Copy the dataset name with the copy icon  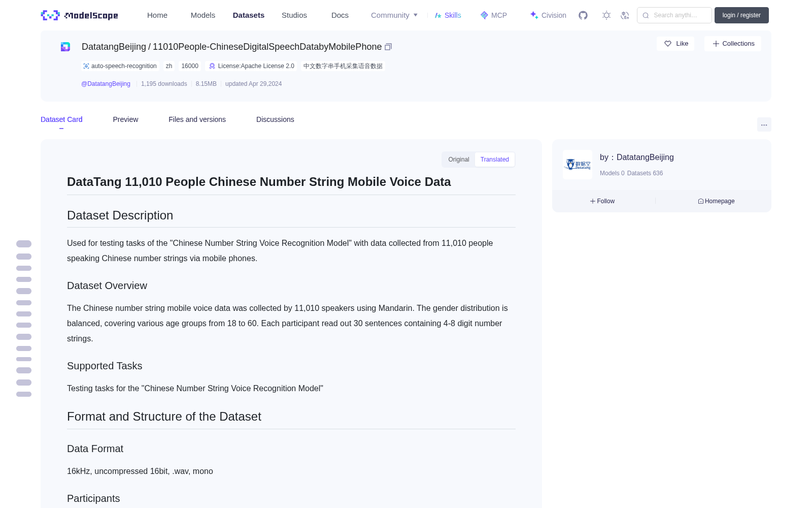388,47
